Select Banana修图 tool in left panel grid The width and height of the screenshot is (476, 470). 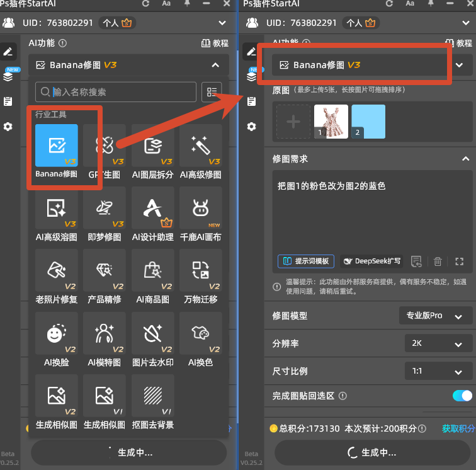[57, 146]
